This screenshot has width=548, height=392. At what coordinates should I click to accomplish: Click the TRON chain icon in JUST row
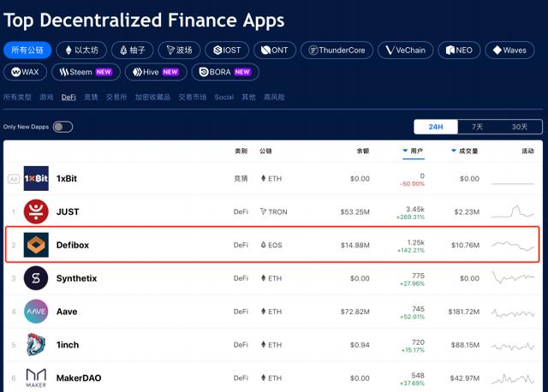[263, 211]
